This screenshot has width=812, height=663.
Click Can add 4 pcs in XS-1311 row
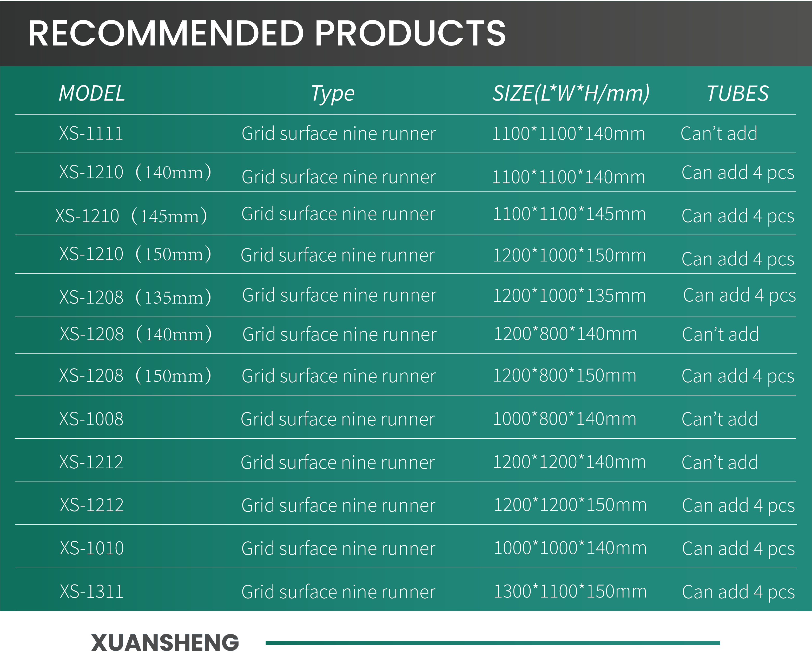click(x=738, y=592)
